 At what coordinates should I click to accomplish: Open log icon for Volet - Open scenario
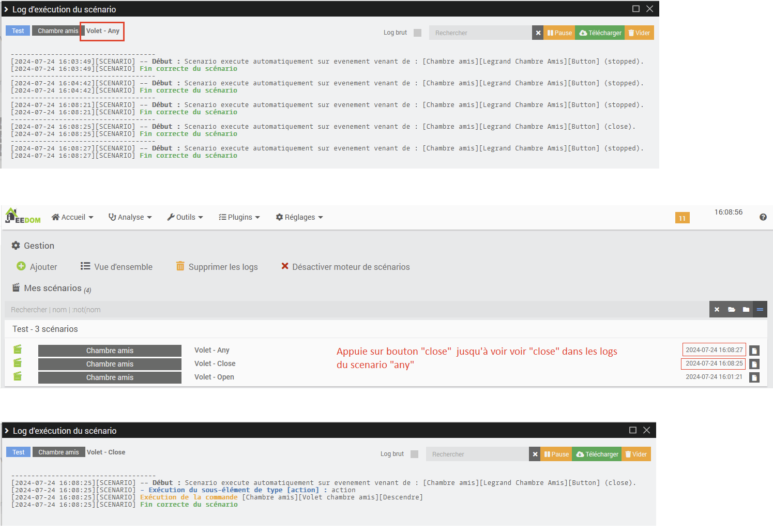(754, 377)
